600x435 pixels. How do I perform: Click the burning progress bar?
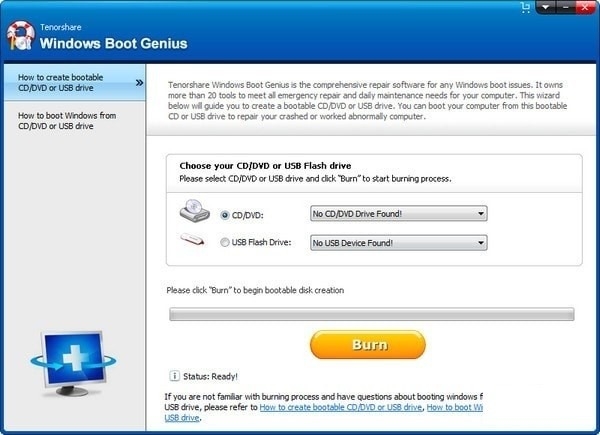(x=372, y=314)
